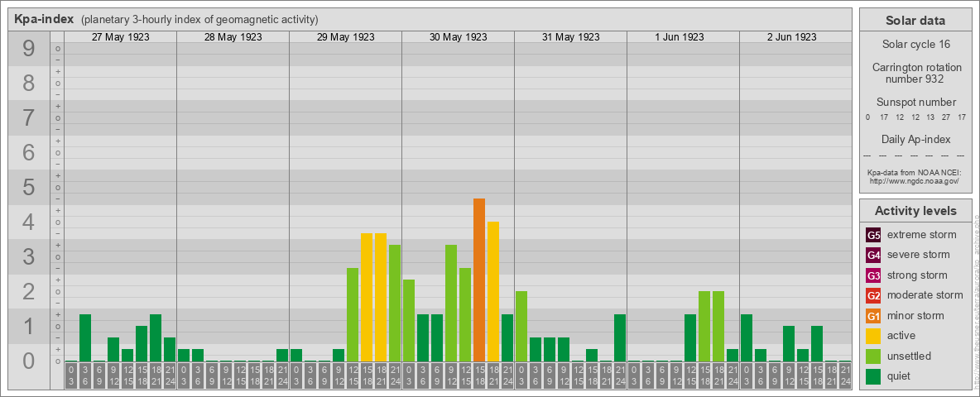Image resolution: width=980 pixels, height=397 pixels.
Task: Click the Kp scale number 7
Action: coord(28,118)
